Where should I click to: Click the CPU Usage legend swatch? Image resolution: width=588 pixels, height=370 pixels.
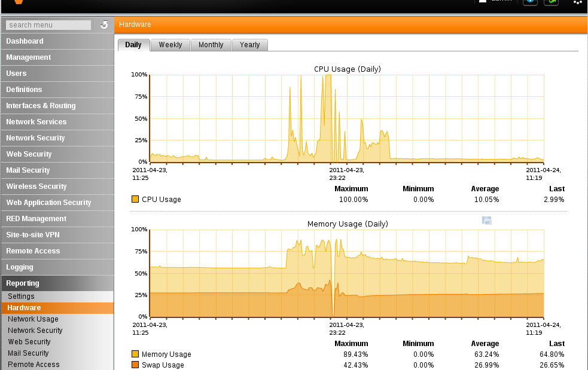(x=135, y=200)
